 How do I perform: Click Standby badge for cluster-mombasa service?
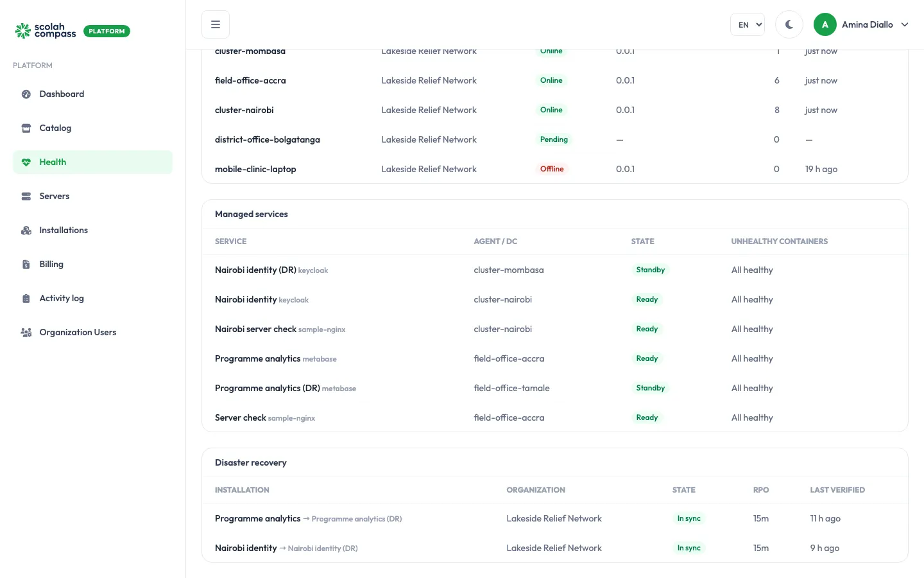(651, 270)
